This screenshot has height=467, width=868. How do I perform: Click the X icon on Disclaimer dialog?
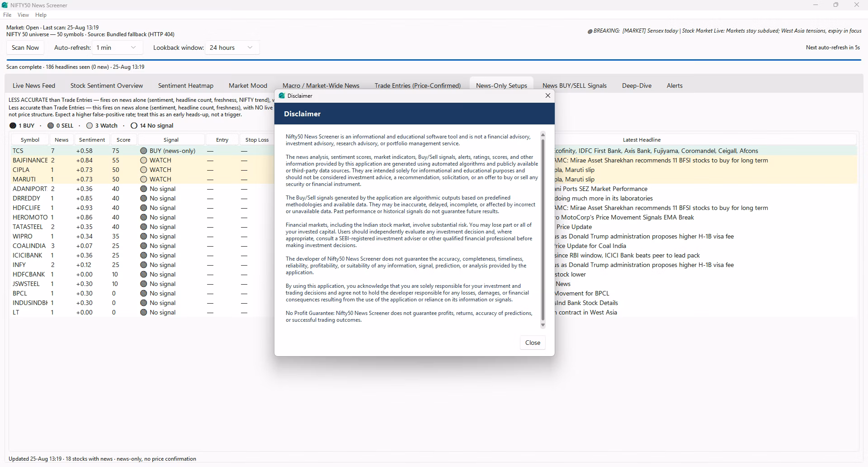coord(548,95)
